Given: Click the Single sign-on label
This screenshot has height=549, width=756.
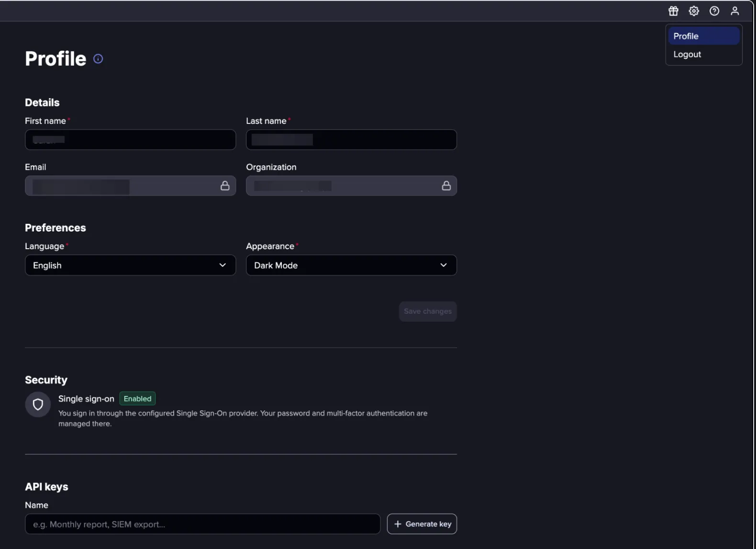Looking at the screenshot, I should coord(86,399).
